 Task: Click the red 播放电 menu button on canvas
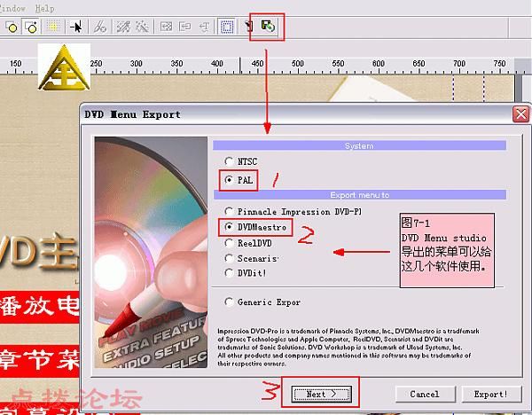tap(40, 306)
